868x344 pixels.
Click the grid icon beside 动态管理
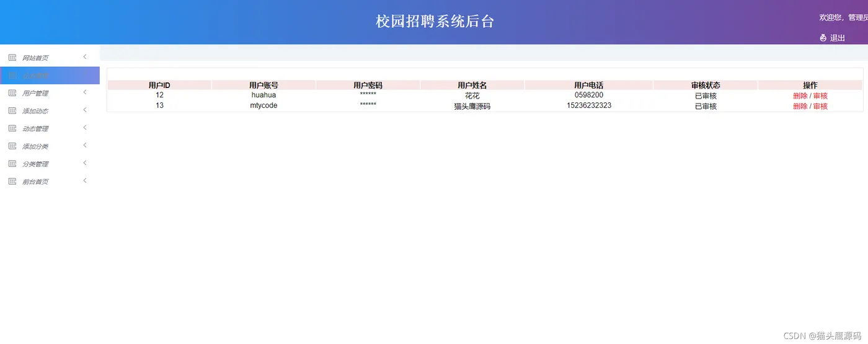pyautogui.click(x=12, y=128)
